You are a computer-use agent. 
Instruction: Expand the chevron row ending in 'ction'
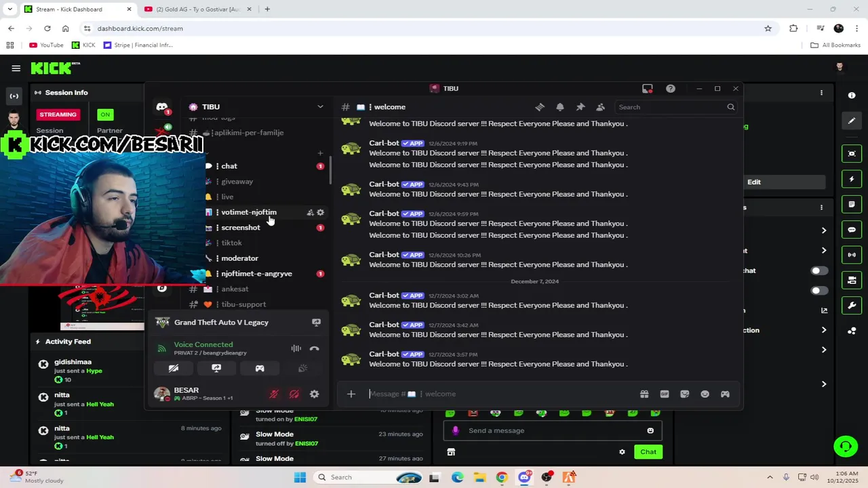(x=823, y=330)
